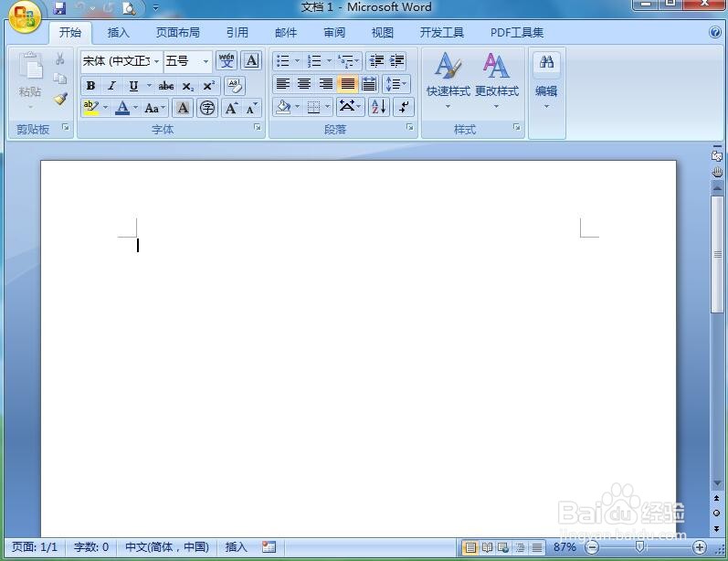Shrink the font size
This screenshot has width=728, height=561.
(x=251, y=108)
